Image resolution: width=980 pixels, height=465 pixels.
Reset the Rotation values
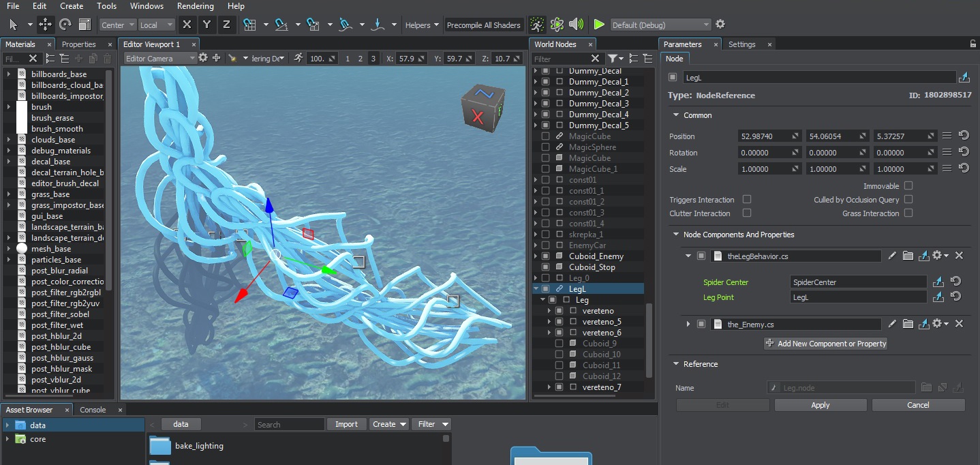964,152
